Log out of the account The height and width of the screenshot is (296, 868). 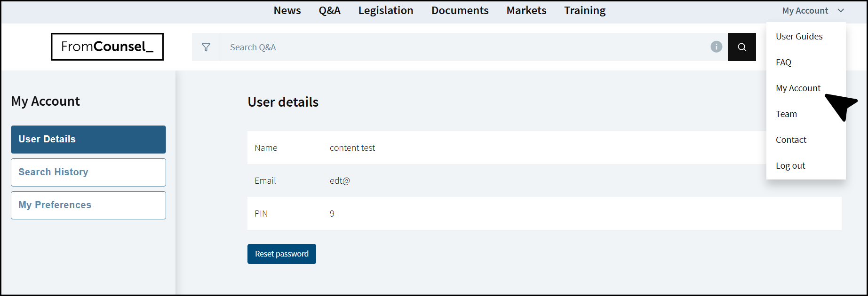point(790,166)
